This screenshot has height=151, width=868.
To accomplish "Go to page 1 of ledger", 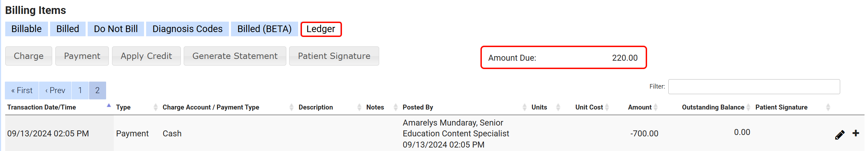I will point(80,91).
